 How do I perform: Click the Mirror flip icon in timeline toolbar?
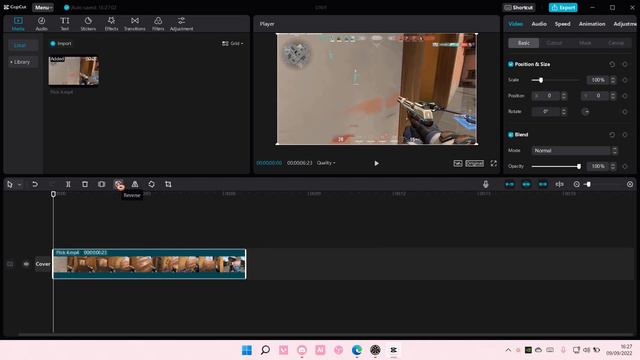(135, 184)
